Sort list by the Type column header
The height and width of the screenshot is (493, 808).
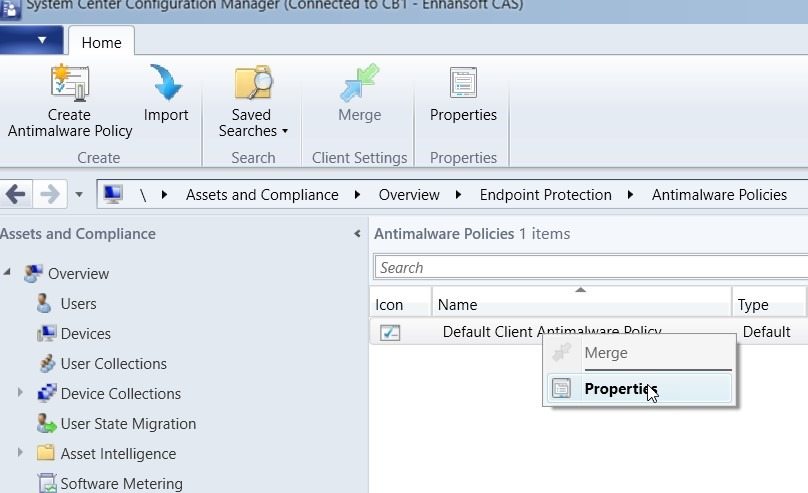pos(769,304)
